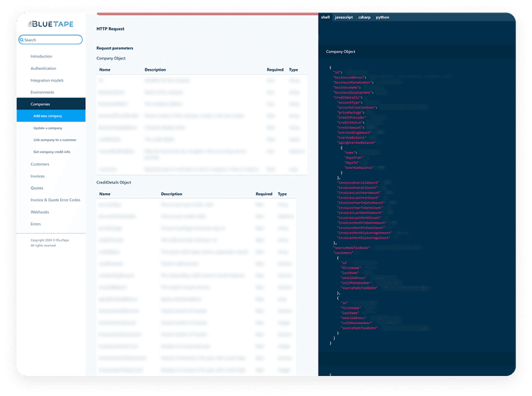Open the Introduction section

click(x=42, y=56)
